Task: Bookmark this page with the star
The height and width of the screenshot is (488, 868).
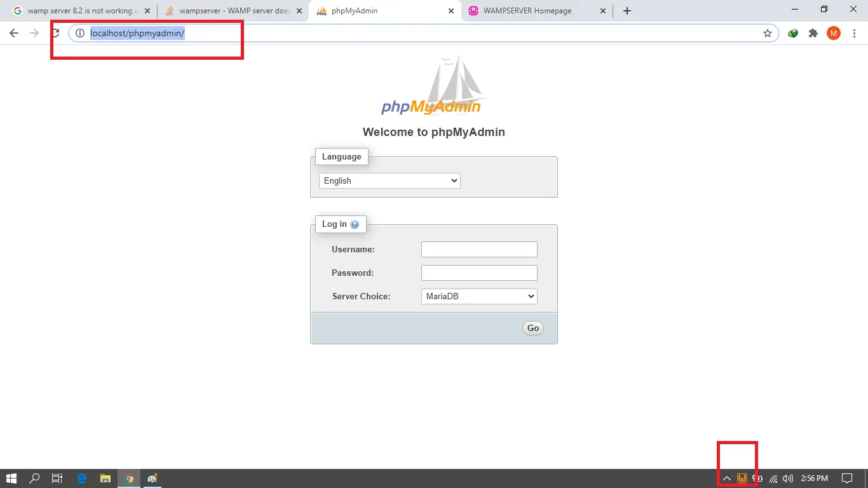Action: [x=768, y=33]
